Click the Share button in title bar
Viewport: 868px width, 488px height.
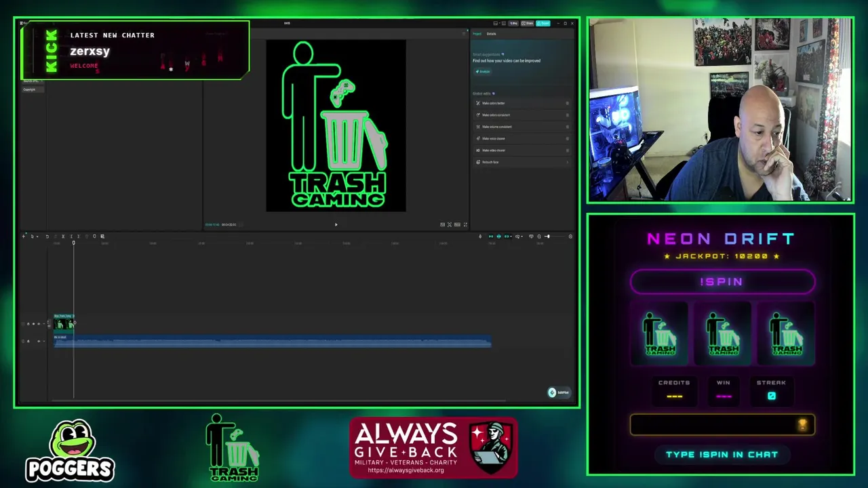(x=527, y=23)
